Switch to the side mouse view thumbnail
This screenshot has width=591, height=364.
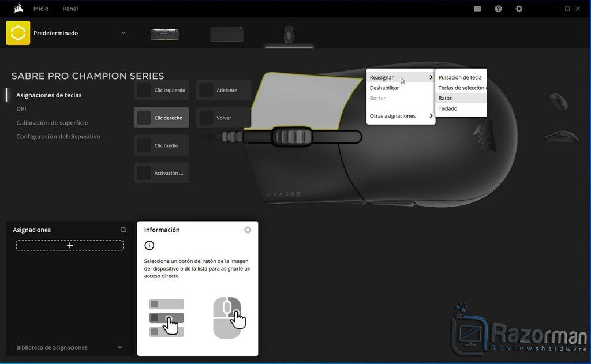coord(562,136)
